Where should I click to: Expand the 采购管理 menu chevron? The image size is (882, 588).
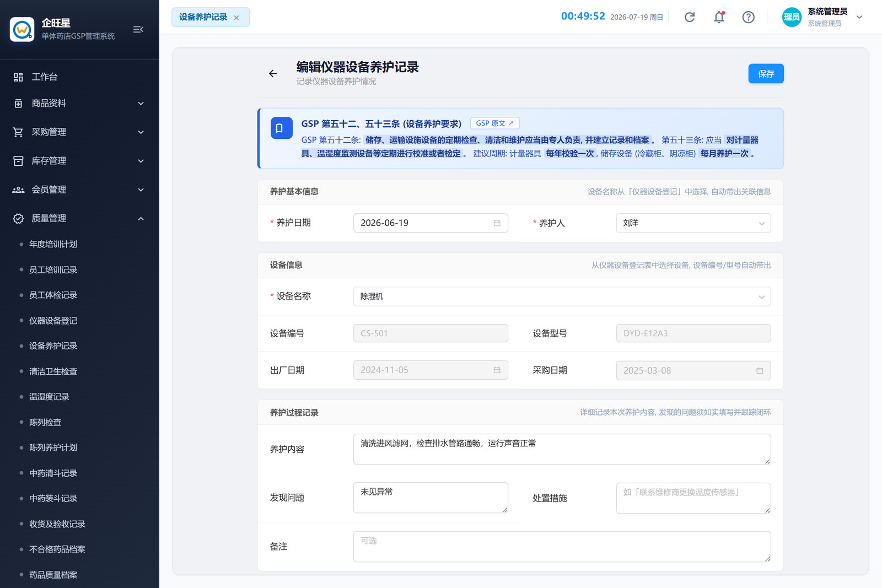coord(141,132)
